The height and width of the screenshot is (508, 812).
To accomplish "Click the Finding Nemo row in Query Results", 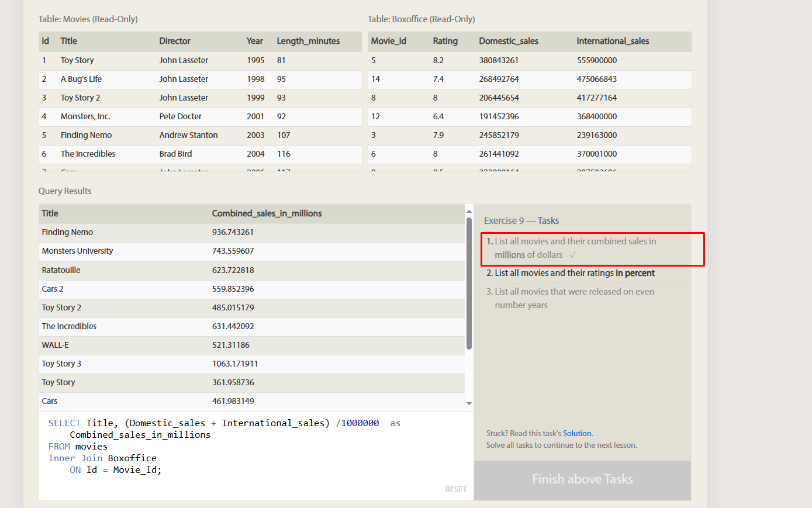I will (x=252, y=232).
